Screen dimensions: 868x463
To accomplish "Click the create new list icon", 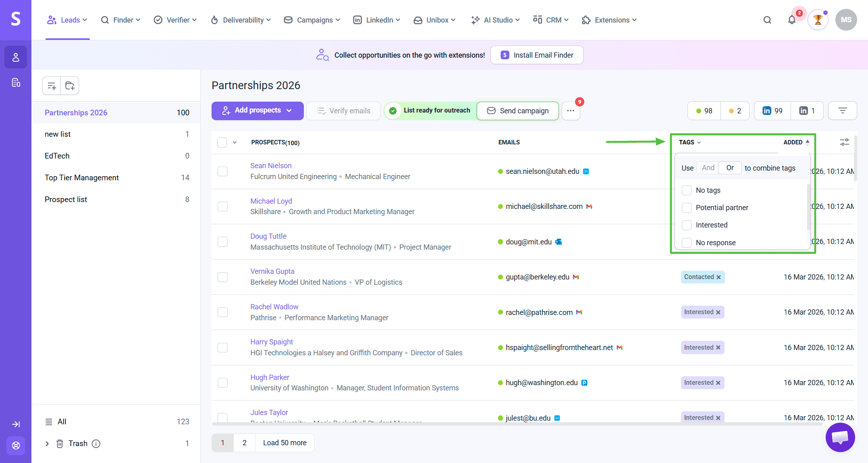I will [52, 86].
